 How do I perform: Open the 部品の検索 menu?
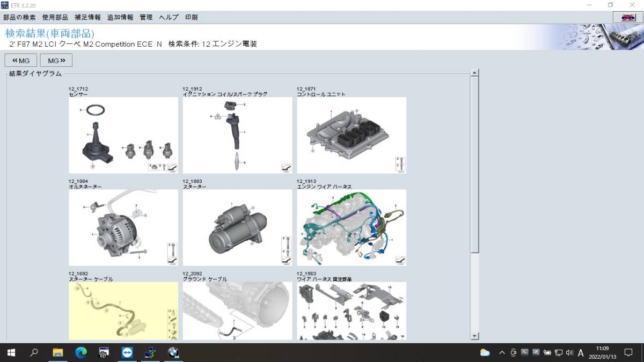pyautogui.click(x=19, y=17)
